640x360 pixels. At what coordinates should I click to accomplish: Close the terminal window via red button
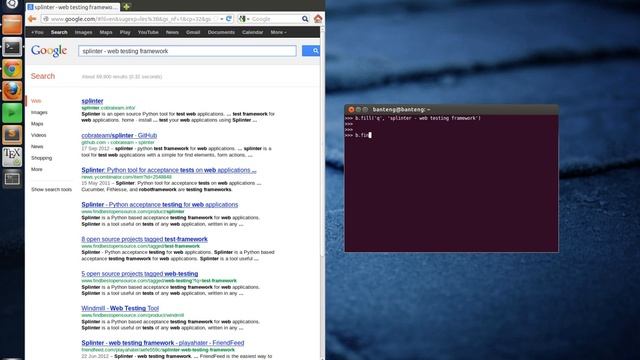tap(351, 109)
